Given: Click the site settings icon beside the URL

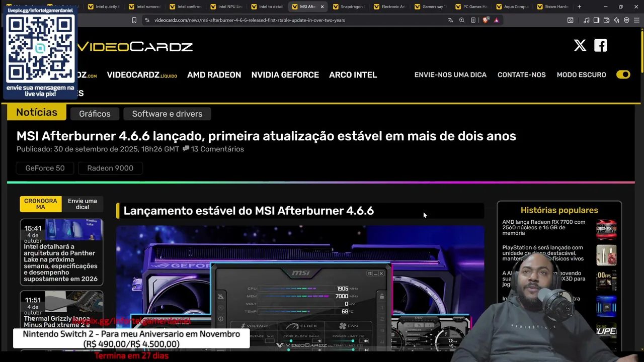Looking at the screenshot, I should pos(147,20).
